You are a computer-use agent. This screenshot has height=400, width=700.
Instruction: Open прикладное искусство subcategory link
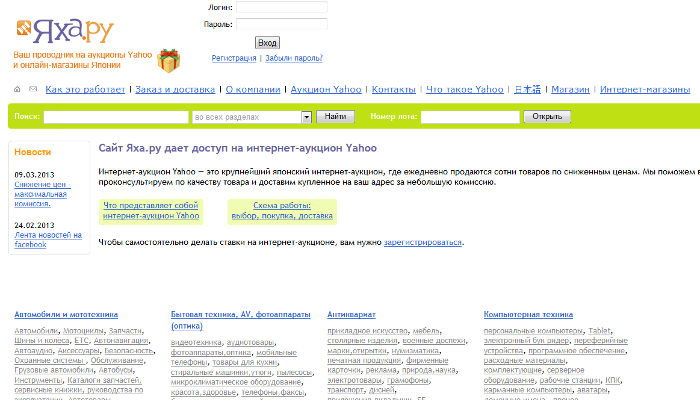(x=367, y=331)
